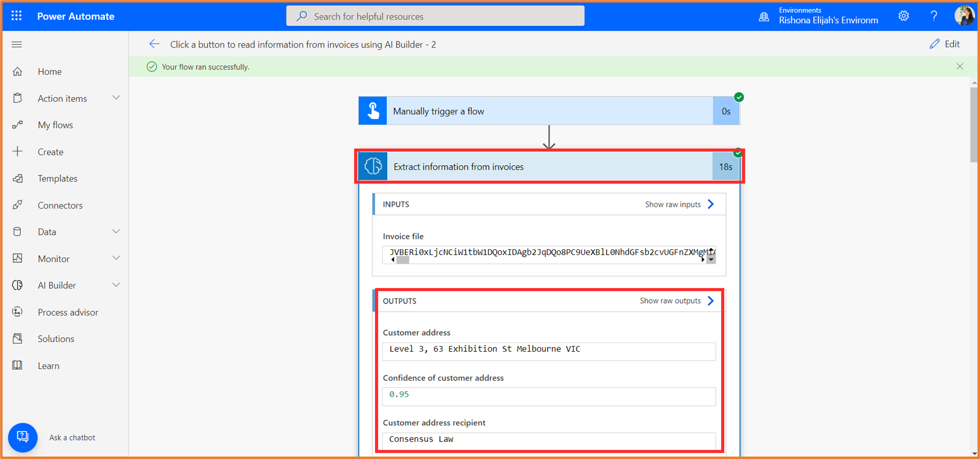Expand the Monitor submenu
Viewport: 980px width, 459px height.
pyautogui.click(x=116, y=258)
